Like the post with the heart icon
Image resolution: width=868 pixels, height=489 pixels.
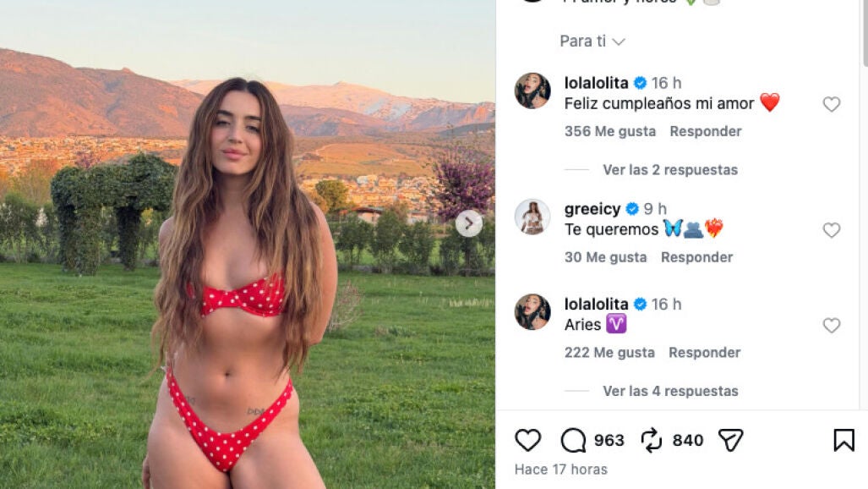click(527, 440)
